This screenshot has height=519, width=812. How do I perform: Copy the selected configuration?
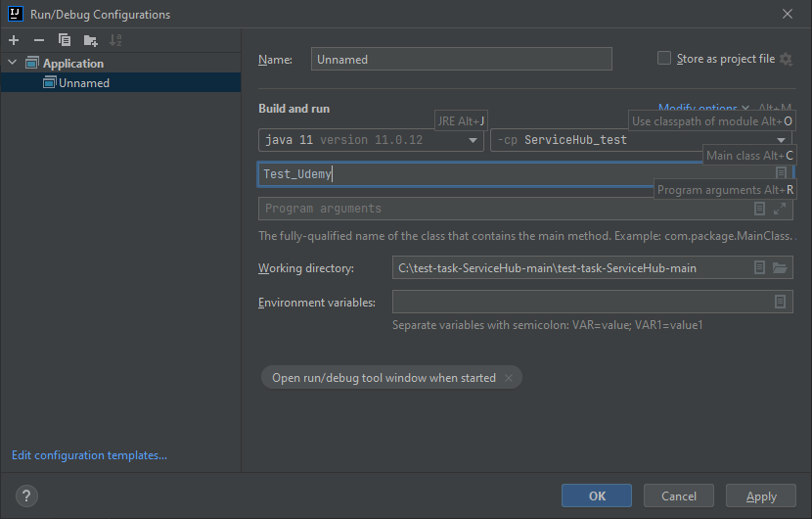(65, 40)
